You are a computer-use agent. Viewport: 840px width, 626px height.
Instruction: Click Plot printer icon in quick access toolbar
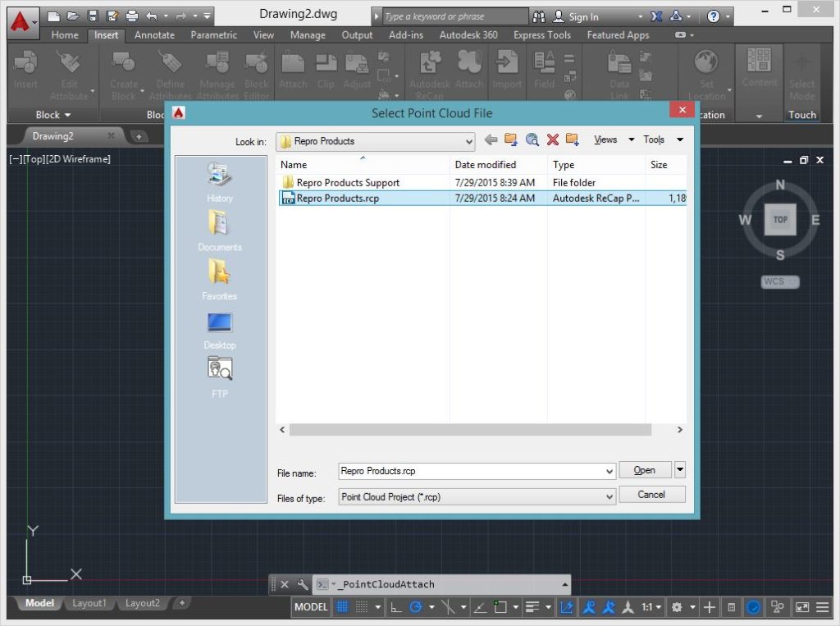coord(132,16)
